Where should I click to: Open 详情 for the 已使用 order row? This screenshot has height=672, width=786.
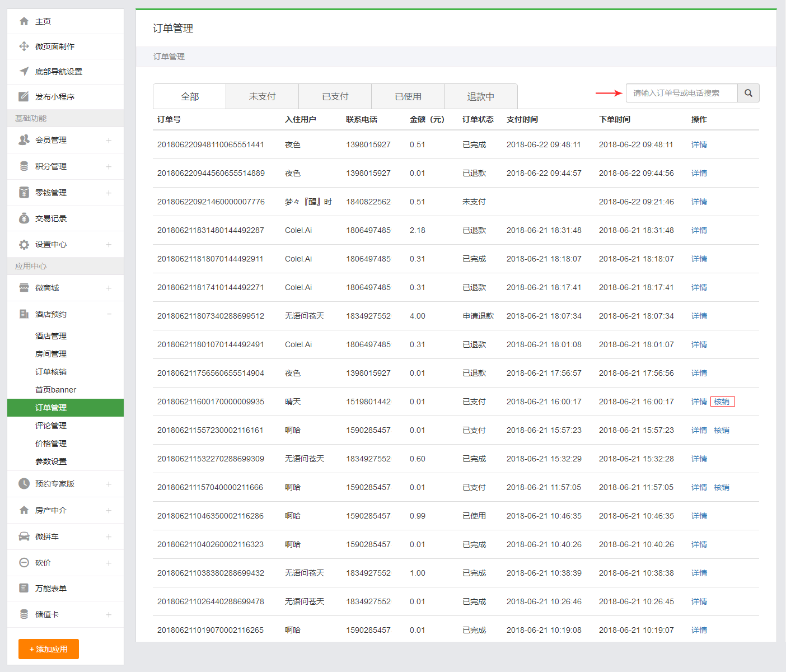(699, 516)
